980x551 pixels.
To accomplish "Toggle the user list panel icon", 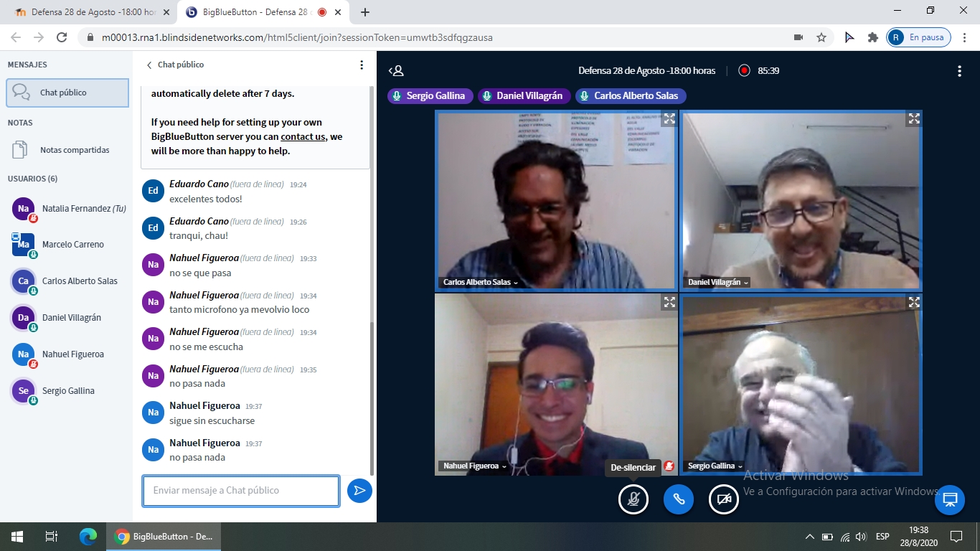I will pyautogui.click(x=396, y=71).
